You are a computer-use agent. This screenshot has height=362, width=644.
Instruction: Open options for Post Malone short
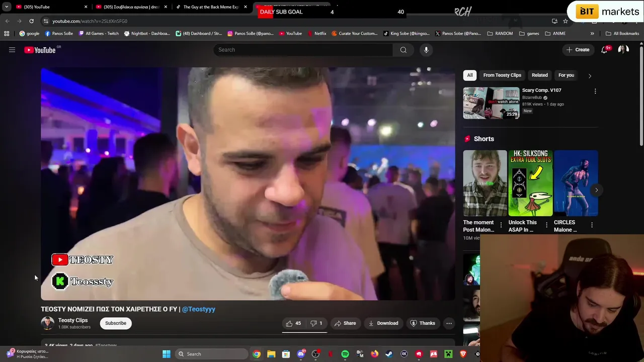coord(501,225)
